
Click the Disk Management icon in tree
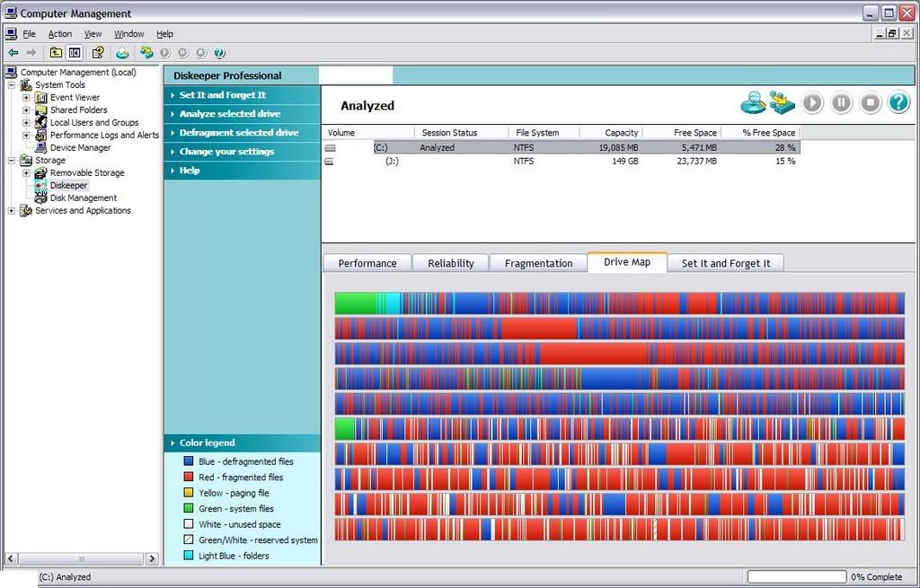click(41, 198)
